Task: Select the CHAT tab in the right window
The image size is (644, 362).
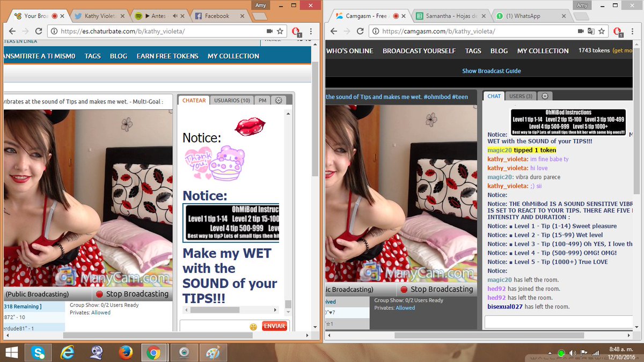Action: click(494, 96)
